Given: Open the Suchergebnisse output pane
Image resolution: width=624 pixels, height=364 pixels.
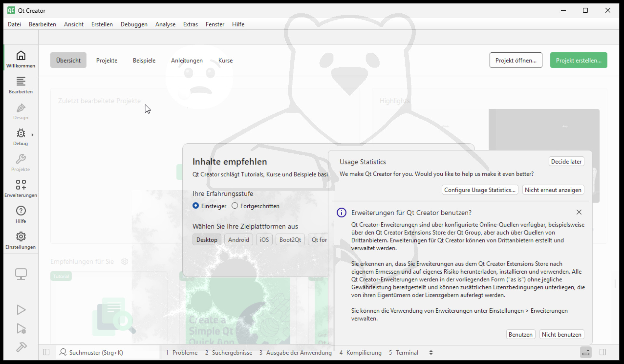Looking at the screenshot, I should [228, 352].
